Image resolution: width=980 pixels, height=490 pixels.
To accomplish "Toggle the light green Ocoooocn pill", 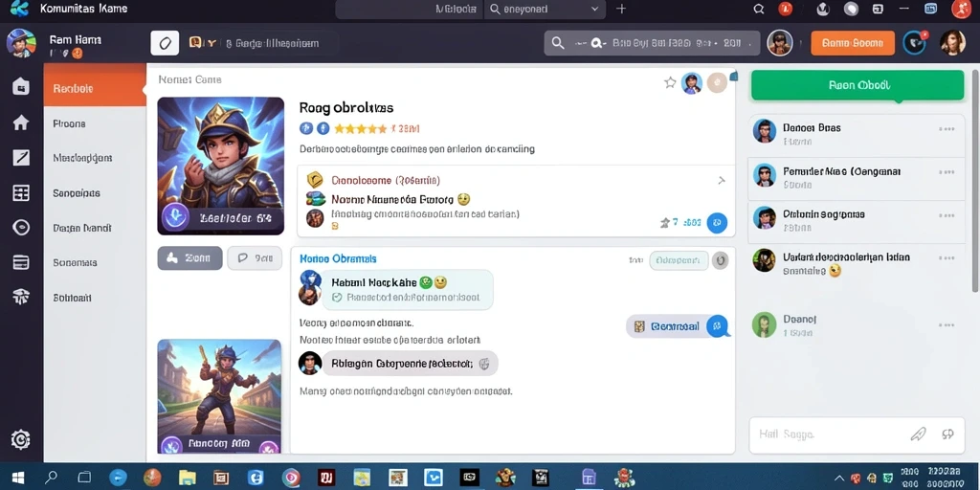I will pos(679,260).
